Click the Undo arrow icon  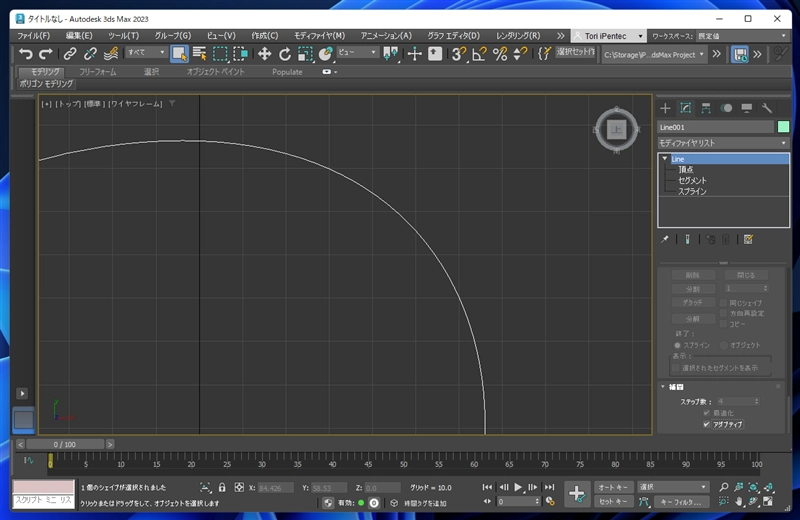[26, 54]
